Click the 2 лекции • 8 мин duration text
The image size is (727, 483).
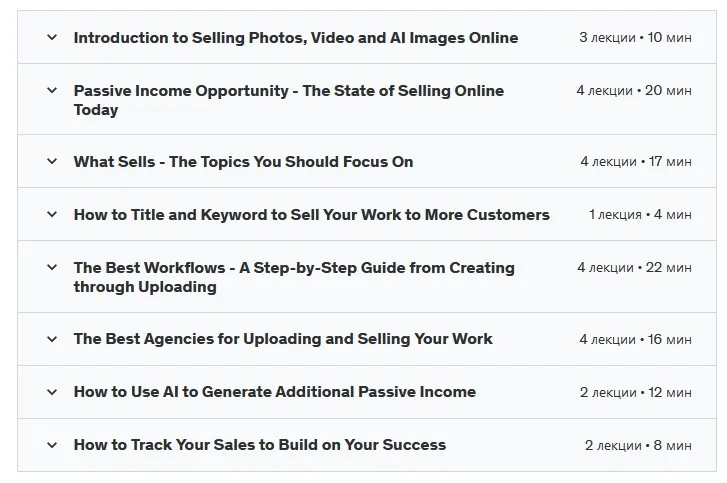coord(638,445)
